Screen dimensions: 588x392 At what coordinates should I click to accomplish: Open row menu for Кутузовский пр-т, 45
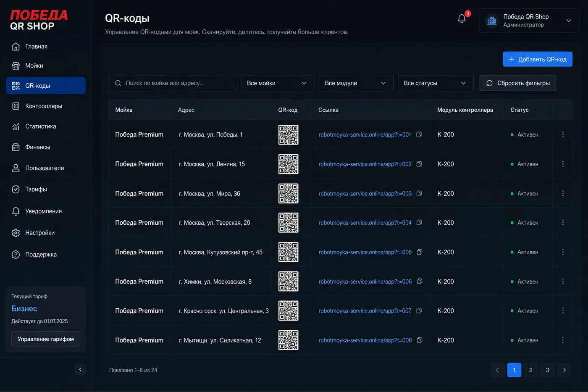point(563,252)
